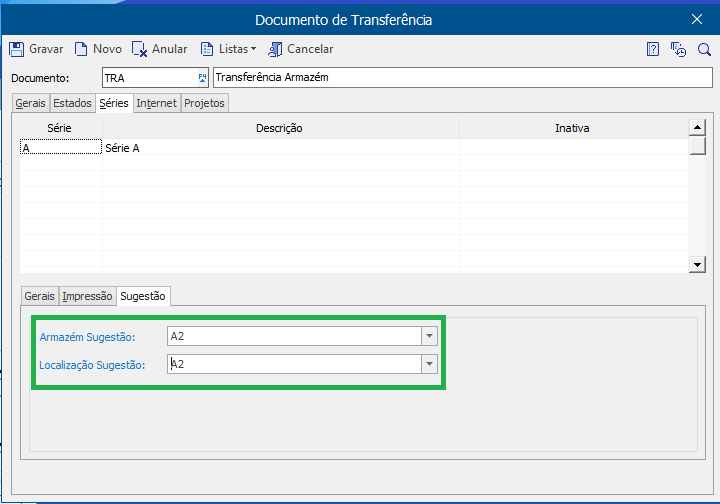This screenshot has width=720, height=504.
Task: Click the magnifier search icon
Action: point(704,49)
